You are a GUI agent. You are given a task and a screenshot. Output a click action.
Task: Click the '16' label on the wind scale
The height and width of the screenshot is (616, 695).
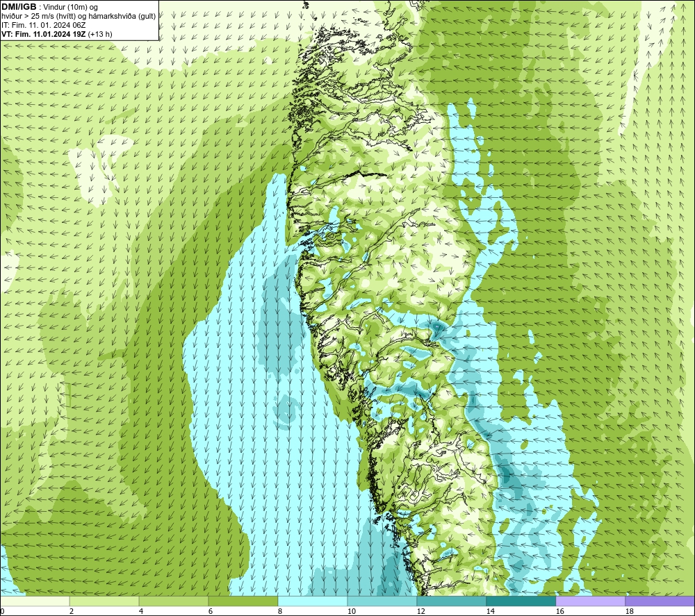pos(559,612)
